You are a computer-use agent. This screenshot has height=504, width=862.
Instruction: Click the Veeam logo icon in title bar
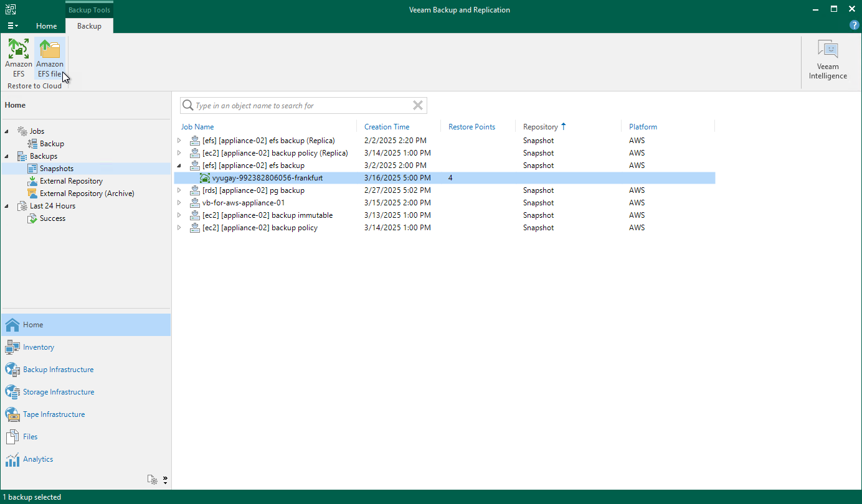(11, 9)
